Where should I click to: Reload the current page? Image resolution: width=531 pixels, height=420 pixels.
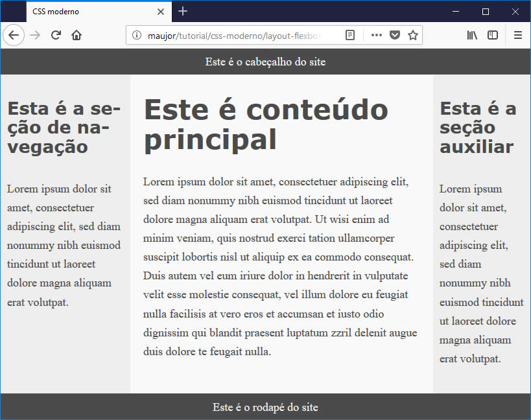[56, 35]
